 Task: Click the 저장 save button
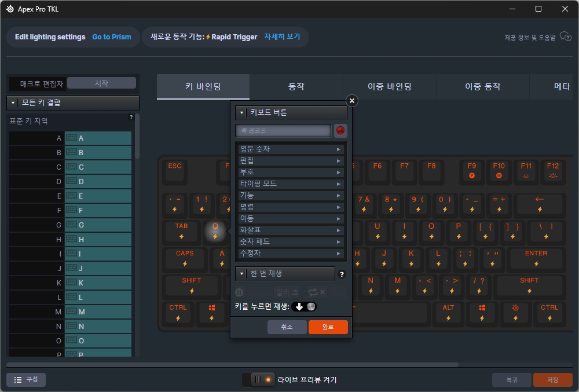tap(552, 380)
